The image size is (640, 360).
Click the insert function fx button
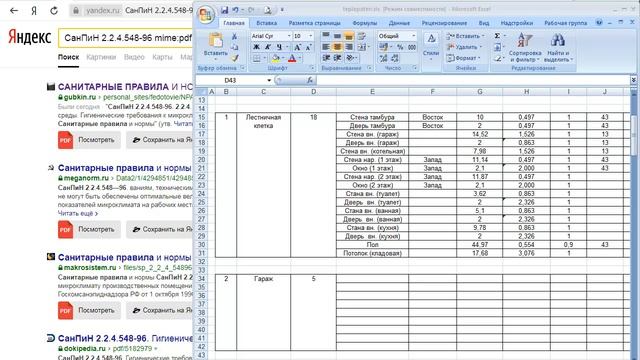point(310,80)
